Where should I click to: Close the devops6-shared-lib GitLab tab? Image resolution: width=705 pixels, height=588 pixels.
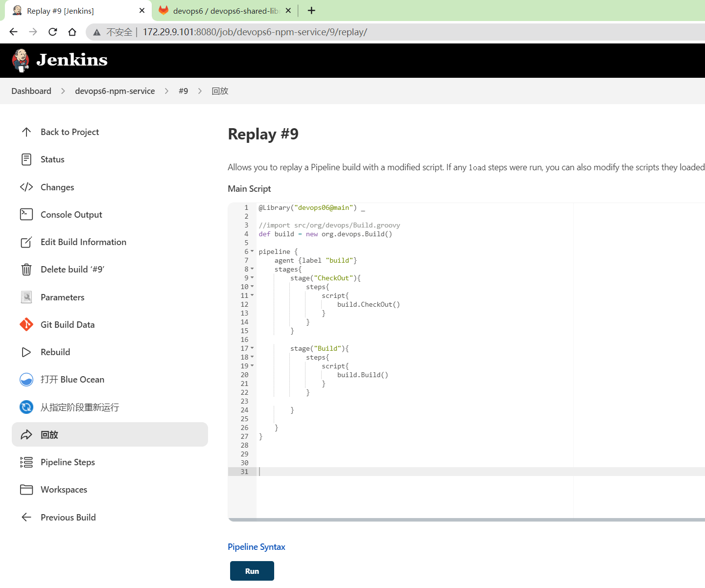click(288, 10)
